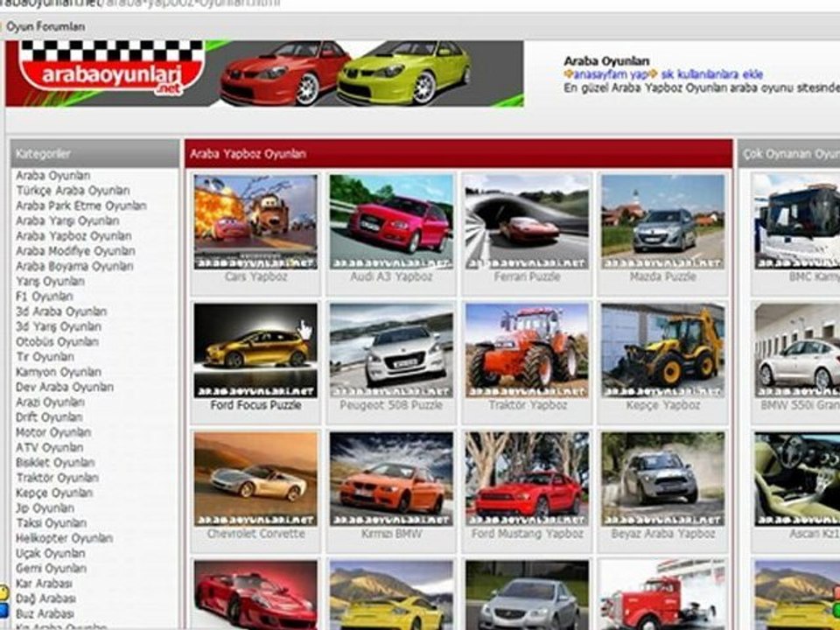Go to Gemi Oyunları category
This screenshot has height=630, width=840.
pyautogui.click(x=51, y=569)
